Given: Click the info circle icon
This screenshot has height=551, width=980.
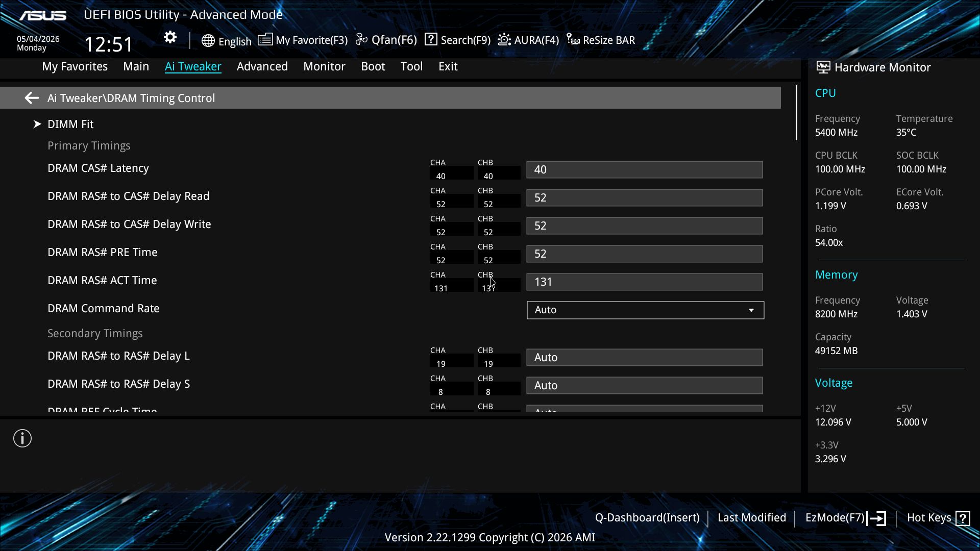Looking at the screenshot, I should 22,438.
